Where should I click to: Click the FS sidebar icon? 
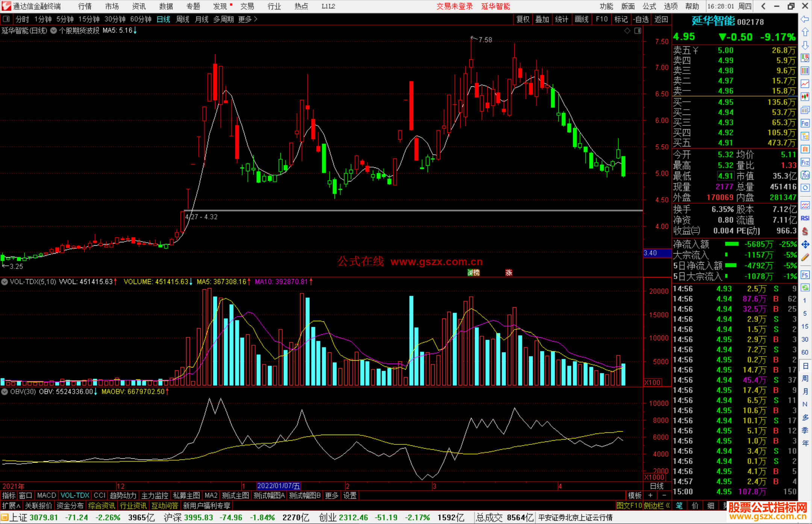point(805,275)
